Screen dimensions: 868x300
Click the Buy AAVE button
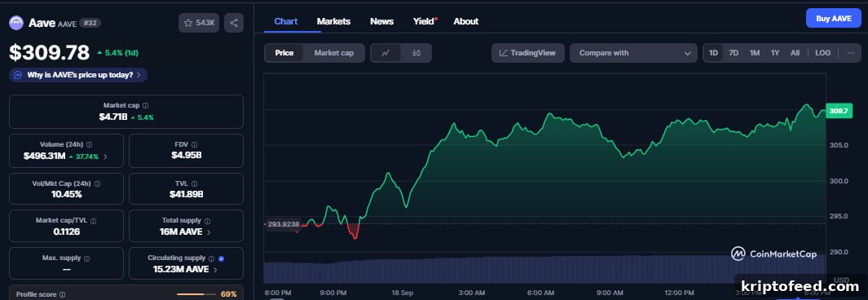point(833,18)
